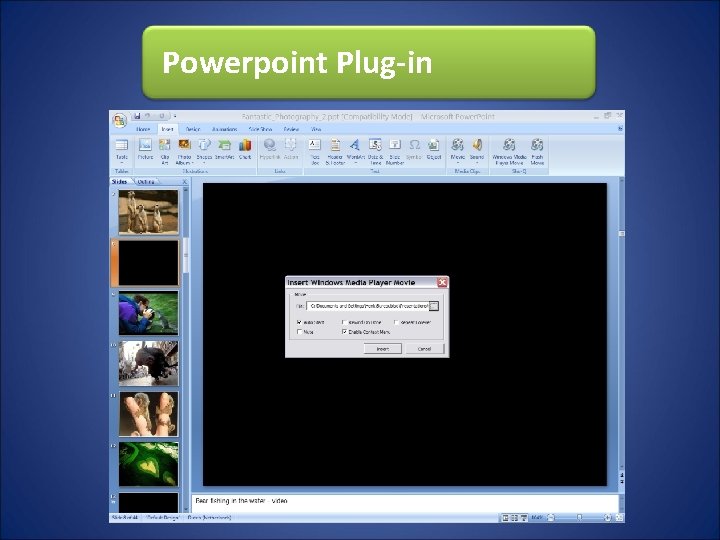Toggle the Repeat Forever checkbox

pos(396,322)
